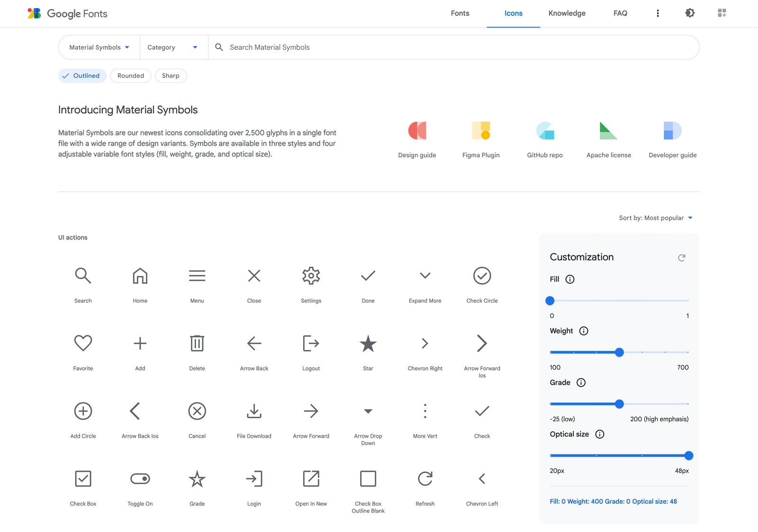Click the Home icon
The height and width of the screenshot is (532, 758).
pyautogui.click(x=140, y=276)
